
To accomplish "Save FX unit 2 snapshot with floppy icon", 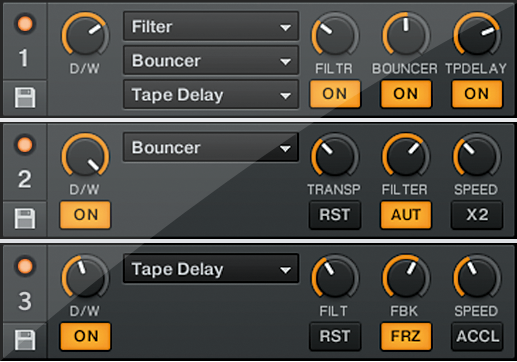I will [25, 218].
